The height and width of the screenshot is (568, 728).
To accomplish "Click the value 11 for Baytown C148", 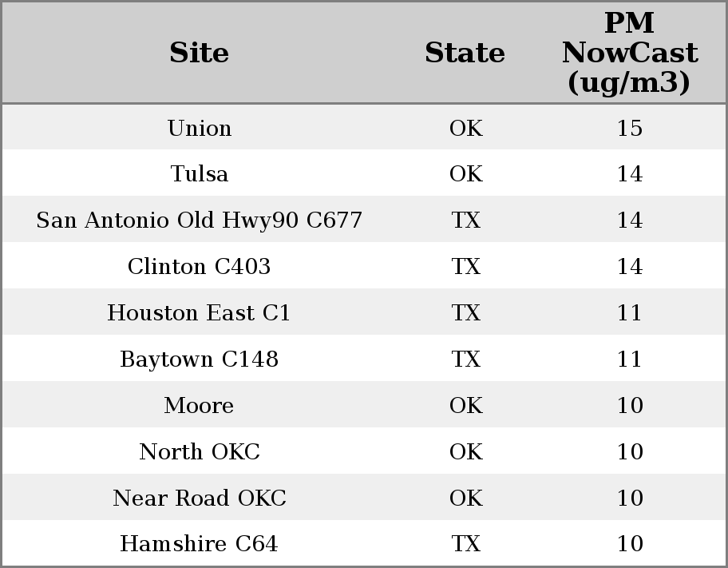I will pos(630,359).
